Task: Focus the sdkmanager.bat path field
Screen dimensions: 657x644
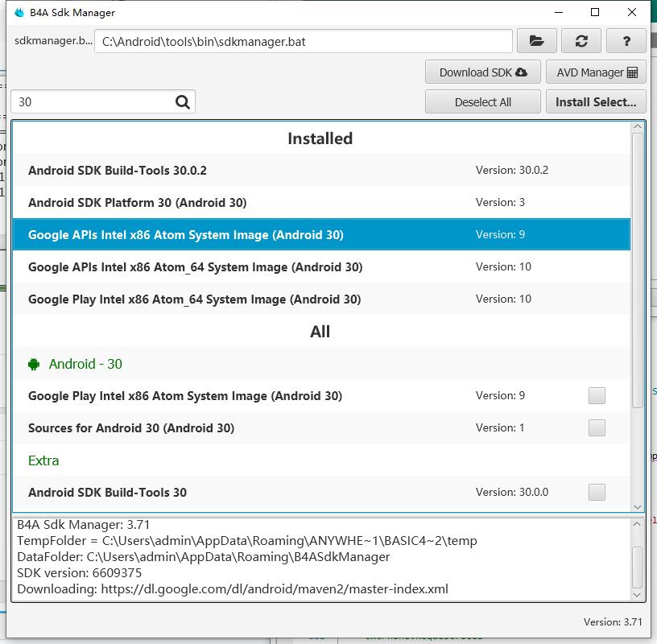Action: pyautogui.click(x=304, y=41)
